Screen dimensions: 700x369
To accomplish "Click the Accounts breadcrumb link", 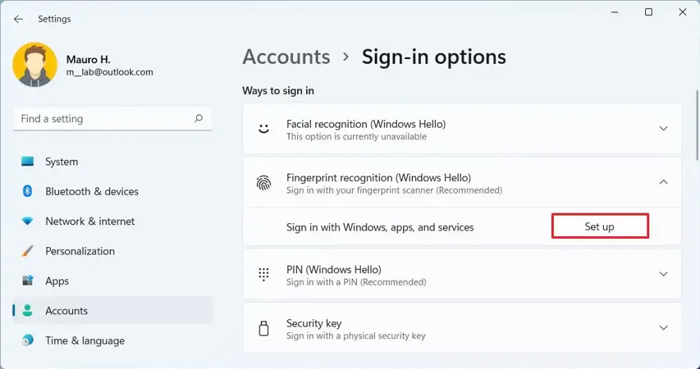I will pos(286,57).
